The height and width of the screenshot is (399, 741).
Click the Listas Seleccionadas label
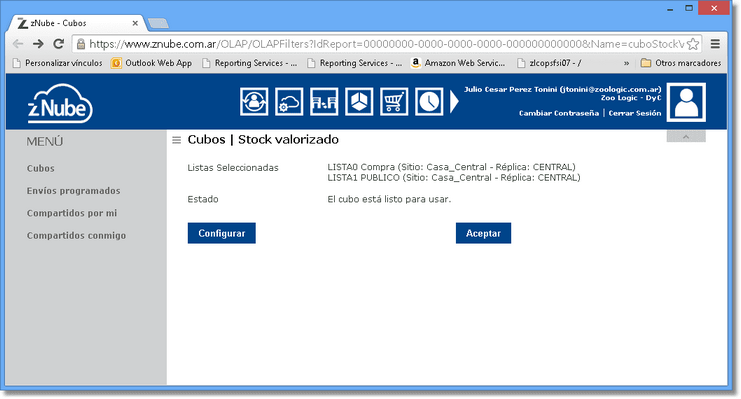tap(233, 168)
